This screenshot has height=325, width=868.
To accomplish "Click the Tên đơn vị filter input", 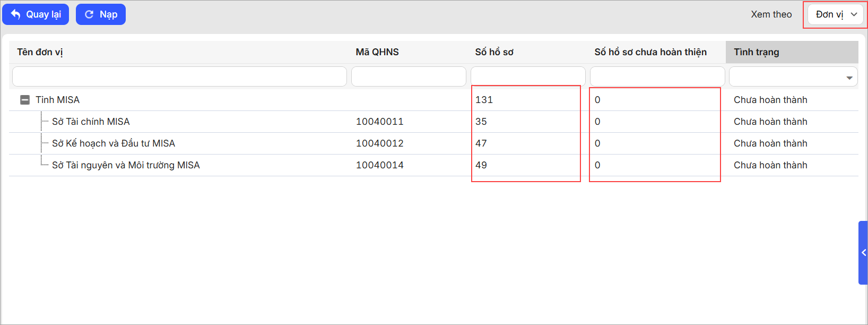I will [x=179, y=76].
